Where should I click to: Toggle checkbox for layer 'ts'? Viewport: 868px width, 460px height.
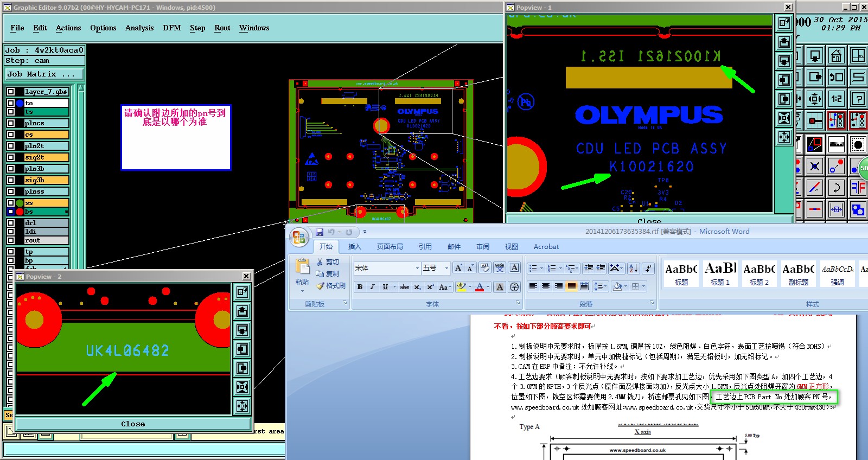pyautogui.click(x=11, y=112)
